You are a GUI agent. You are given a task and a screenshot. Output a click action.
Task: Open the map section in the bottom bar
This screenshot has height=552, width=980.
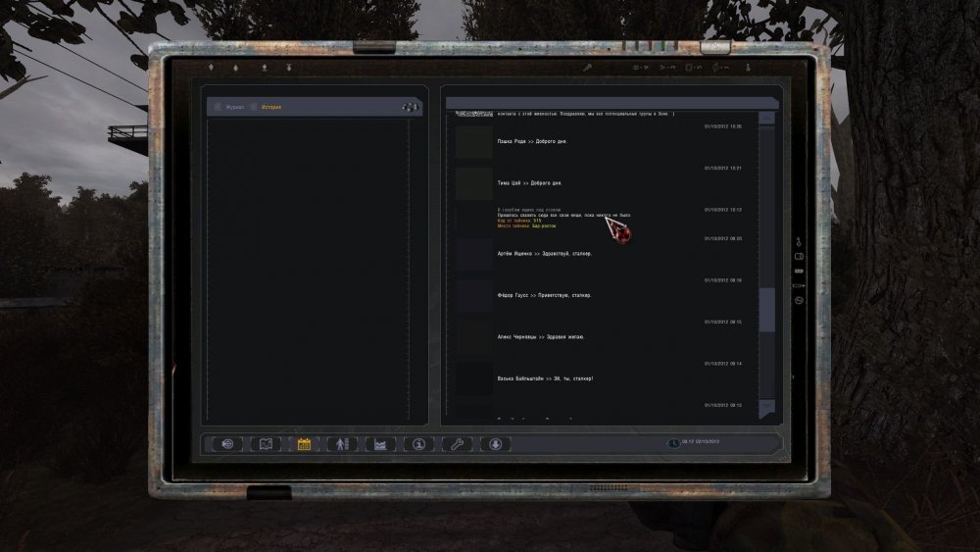tap(266, 444)
